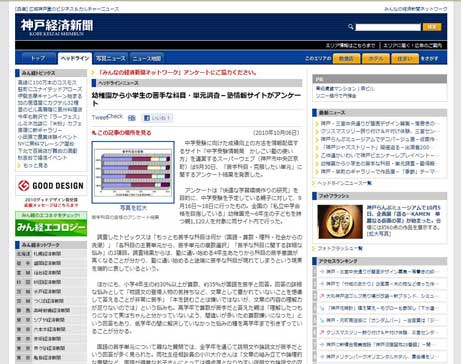
Task: Open the ソニー銀行で円預金 PR link
Action: coord(336,96)
